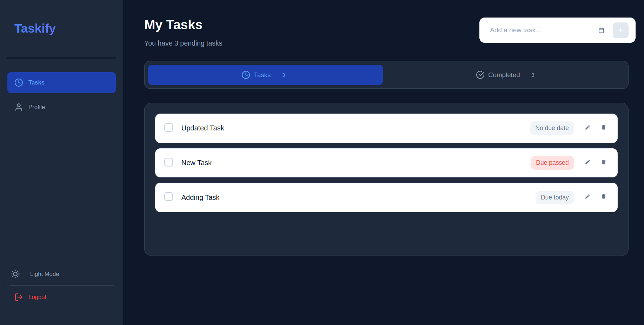Open the calendar date picker icon
The height and width of the screenshot is (325, 644).
pos(601,31)
